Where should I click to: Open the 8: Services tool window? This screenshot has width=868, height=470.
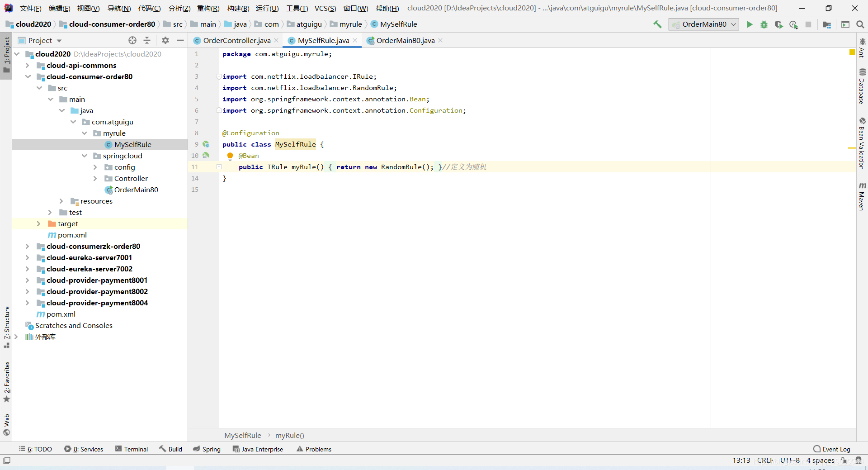pyautogui.click(x=84, y=449)
